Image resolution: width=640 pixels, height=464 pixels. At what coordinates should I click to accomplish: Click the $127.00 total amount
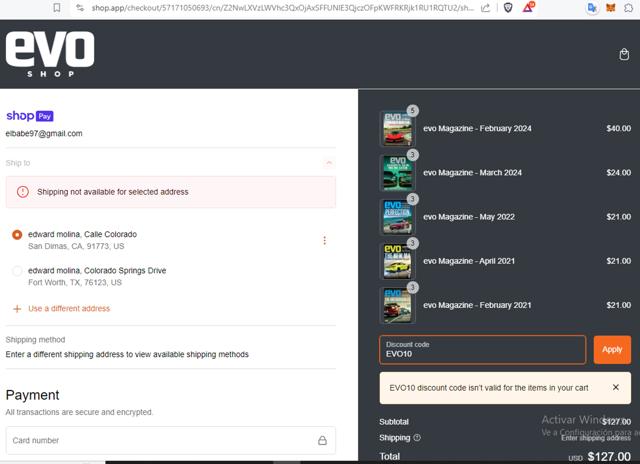[x=609, y=457]
